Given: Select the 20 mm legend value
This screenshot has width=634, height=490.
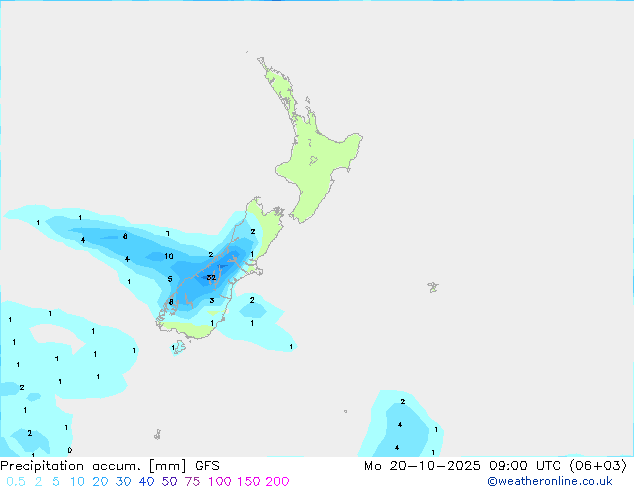Looking at the screenshot, I should click(100, 482).
